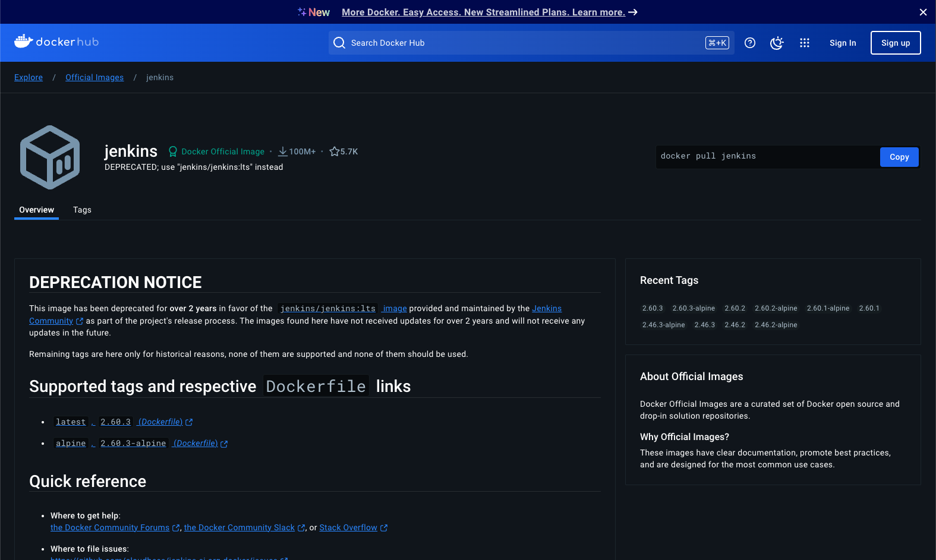
Task: Click the magnifier icon in search bar
Action: coord(339,43)
